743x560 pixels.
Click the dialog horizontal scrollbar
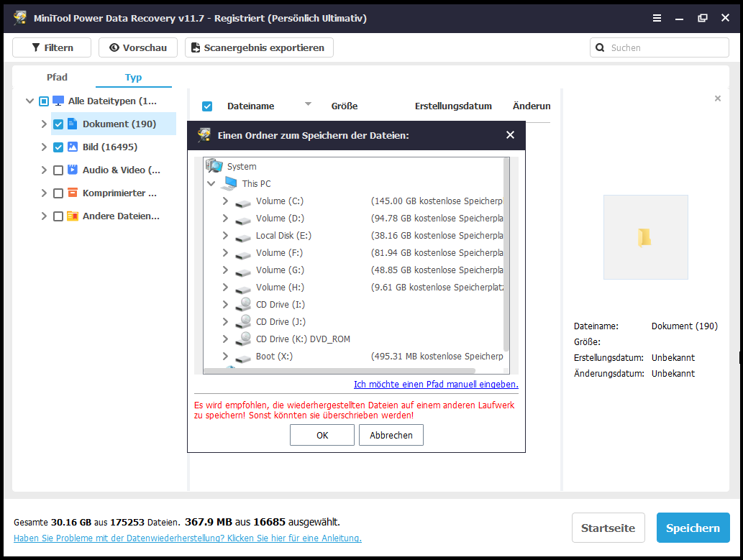click(339, 370)
